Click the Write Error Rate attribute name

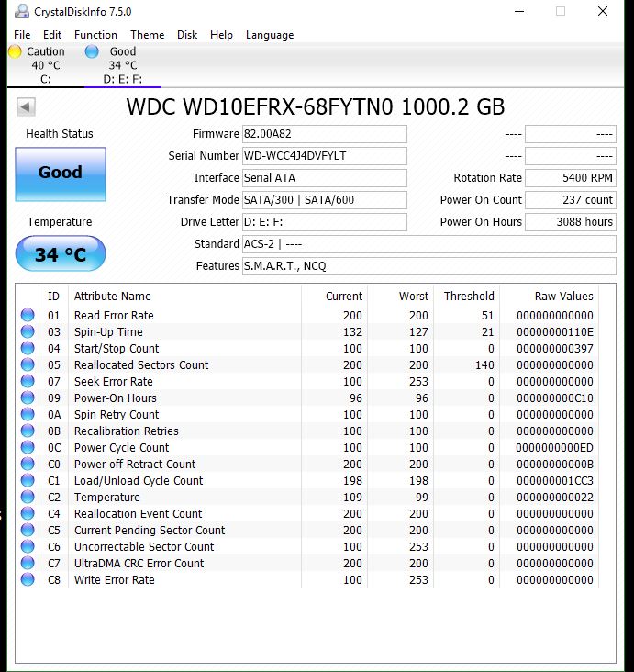coord(115,580)
